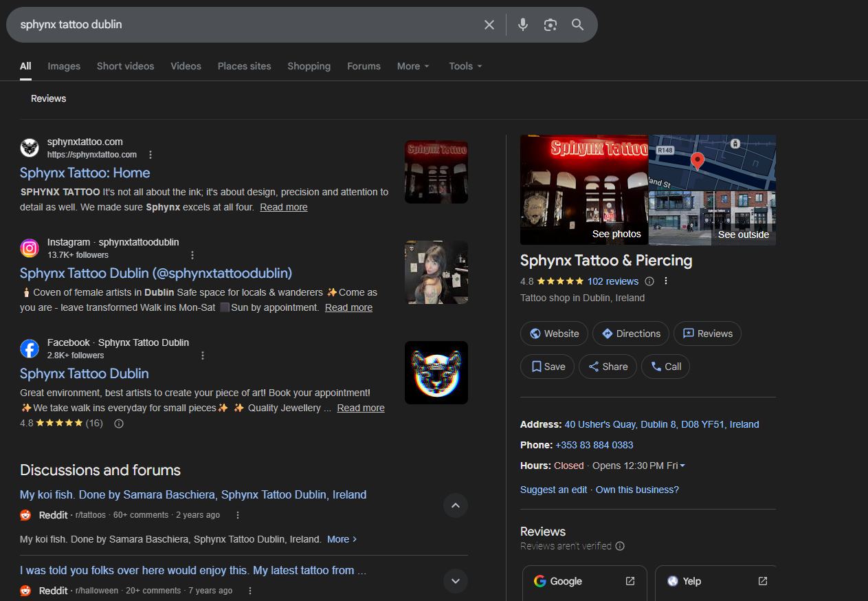Activate voice search microphone
This screenshot has width=868, height=601.
point(522,24)
